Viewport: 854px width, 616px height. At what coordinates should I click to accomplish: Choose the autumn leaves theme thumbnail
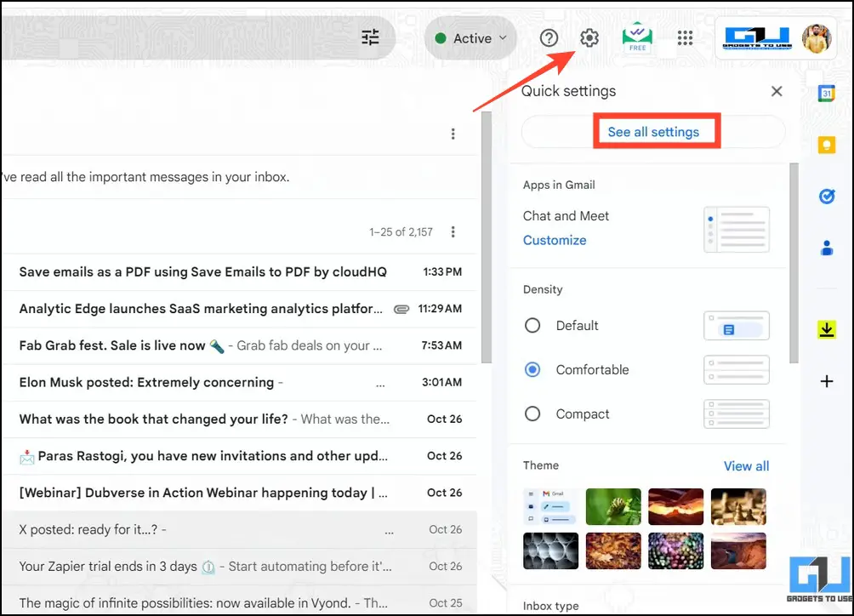coord(613,550)
